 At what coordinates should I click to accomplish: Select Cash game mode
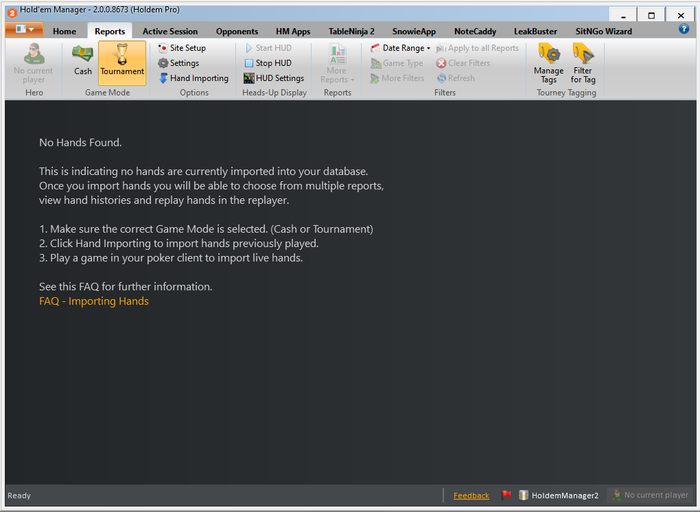point(83,60)
